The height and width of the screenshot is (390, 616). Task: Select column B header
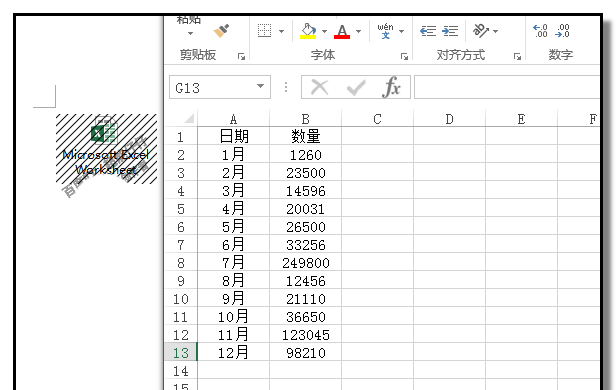305,119
